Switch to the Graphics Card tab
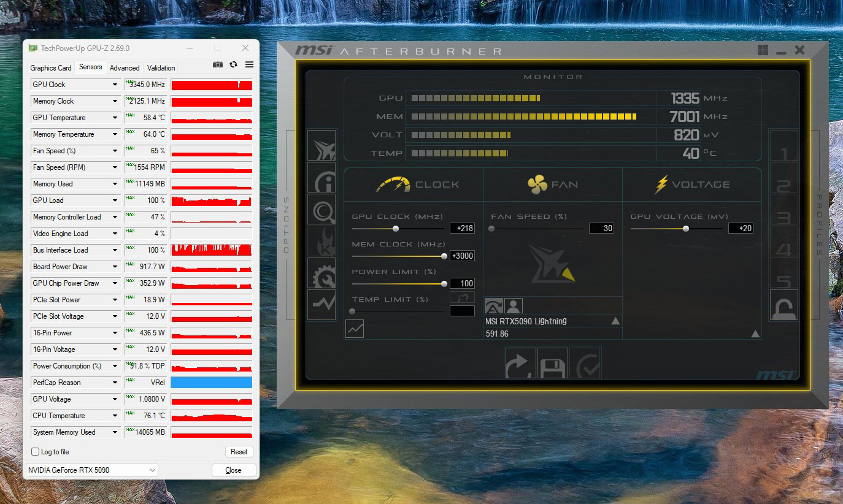This screenshot has height=504, width=843. click(x=51, y=68)
